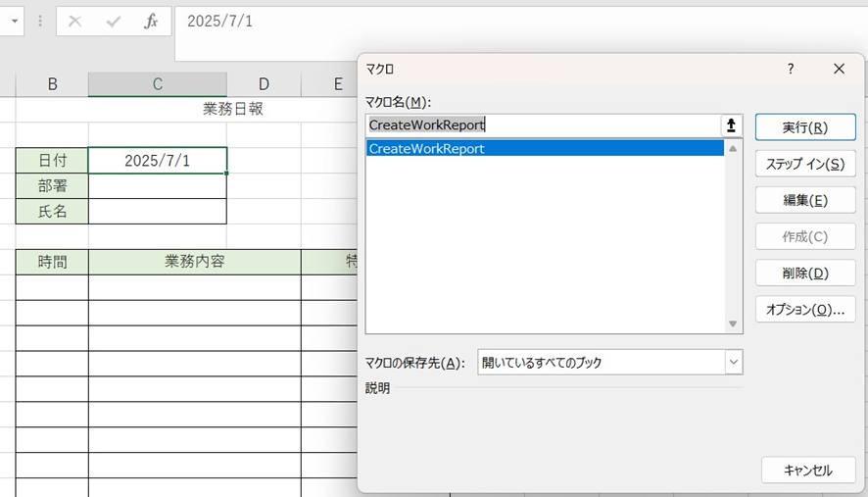Close the マクロ dialog with X
Image resolution: width=868 pixels, height=497 pixels.
click(x=839, y=69)
